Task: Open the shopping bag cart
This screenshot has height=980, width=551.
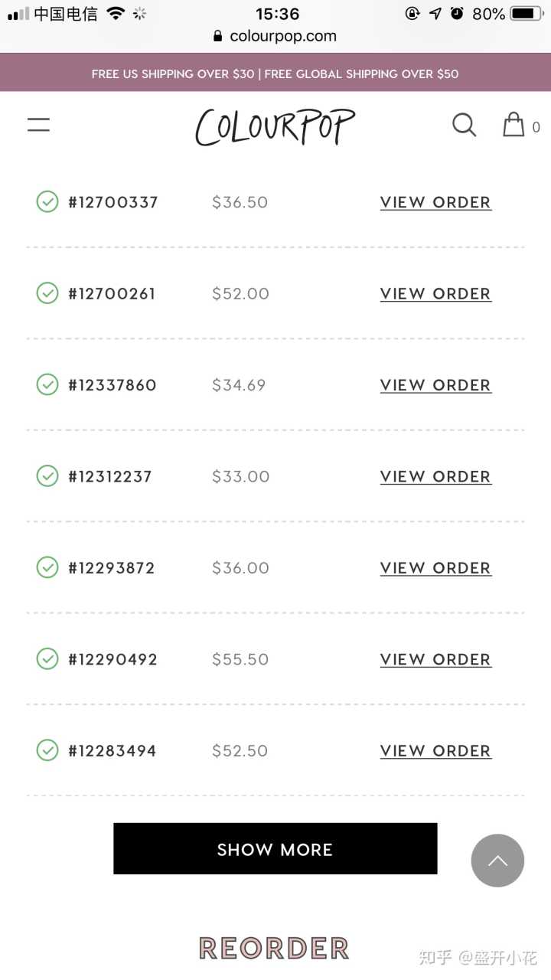Action: 514,125
